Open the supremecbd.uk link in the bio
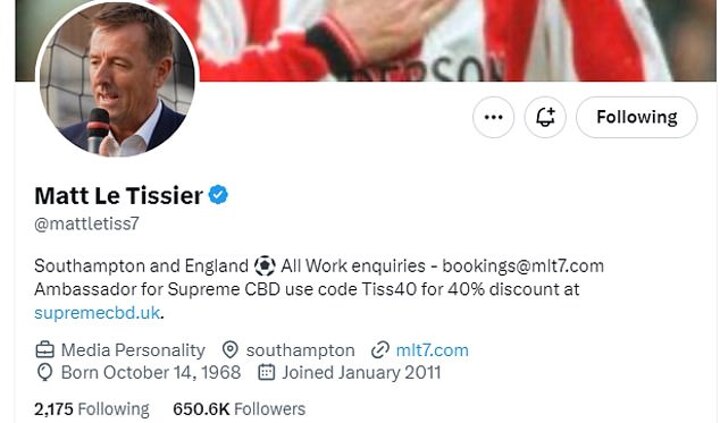The width and height of the screenshot is (720, 423). pyautogui.click(x=98, y=313)
